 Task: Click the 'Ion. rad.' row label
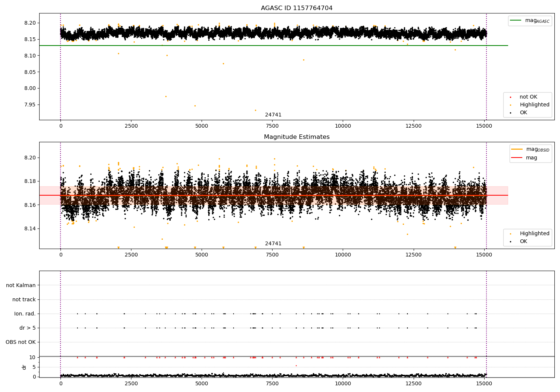pos(25,314)
